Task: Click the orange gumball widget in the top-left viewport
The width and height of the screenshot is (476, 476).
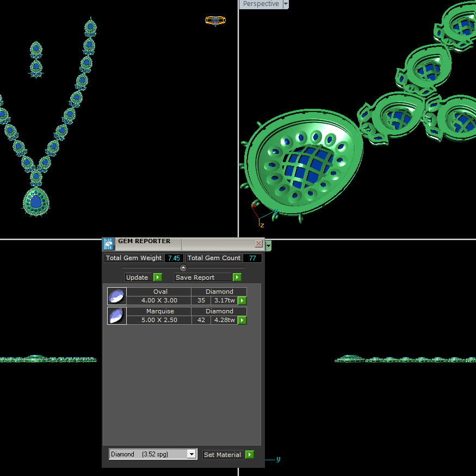Action: 215,21
